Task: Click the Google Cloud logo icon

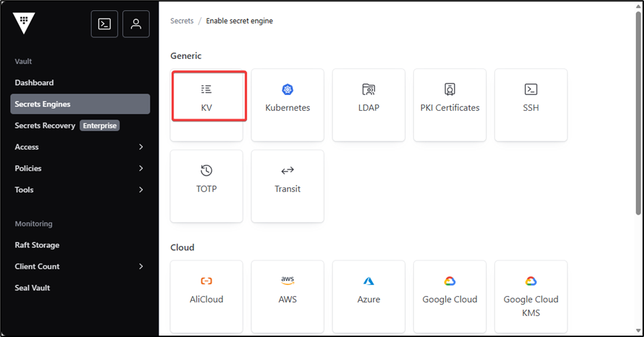Action: pyautogui.click(x=450, y=281)
